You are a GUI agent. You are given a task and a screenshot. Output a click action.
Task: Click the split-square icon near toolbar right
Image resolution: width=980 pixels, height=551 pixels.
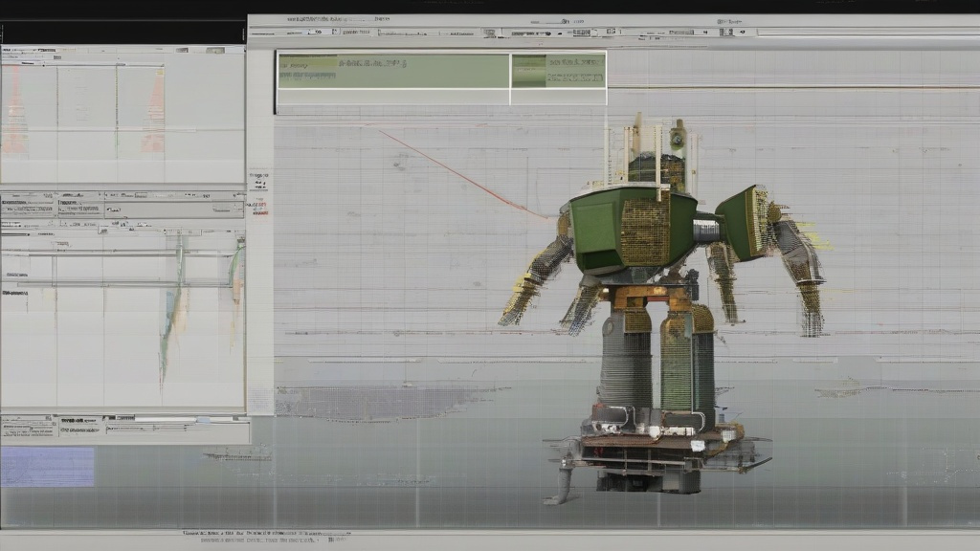(725, 32)
